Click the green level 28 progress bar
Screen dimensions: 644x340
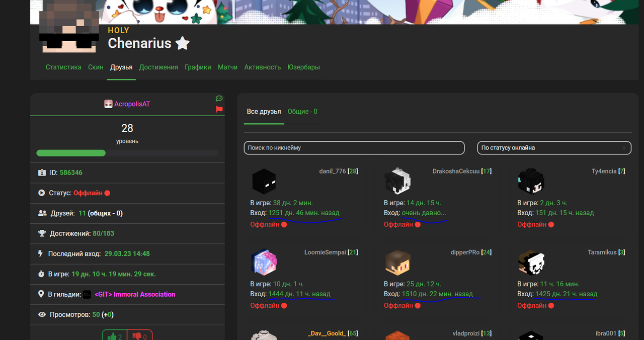(71, 153)
